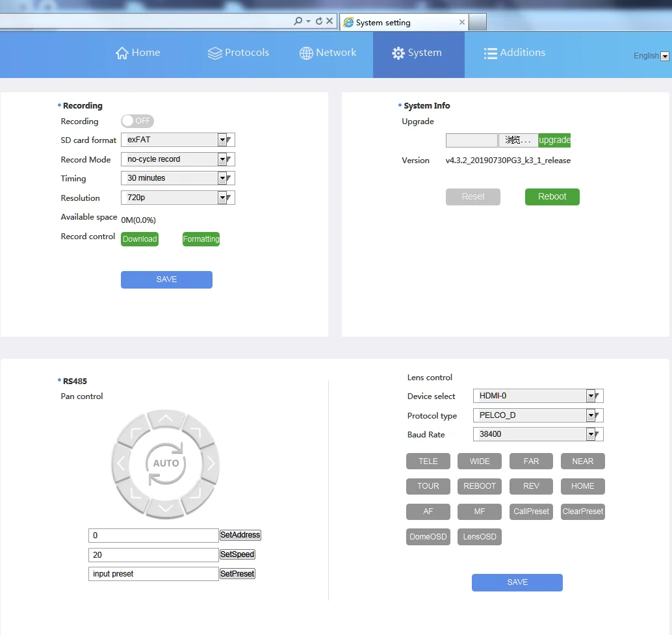Close the System setting browser tab

coord(461,22)
